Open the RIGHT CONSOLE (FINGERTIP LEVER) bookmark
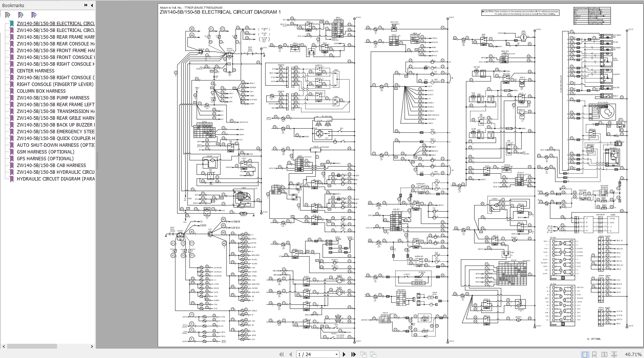This screenshot has height=358, width=644. coord(55,84)
